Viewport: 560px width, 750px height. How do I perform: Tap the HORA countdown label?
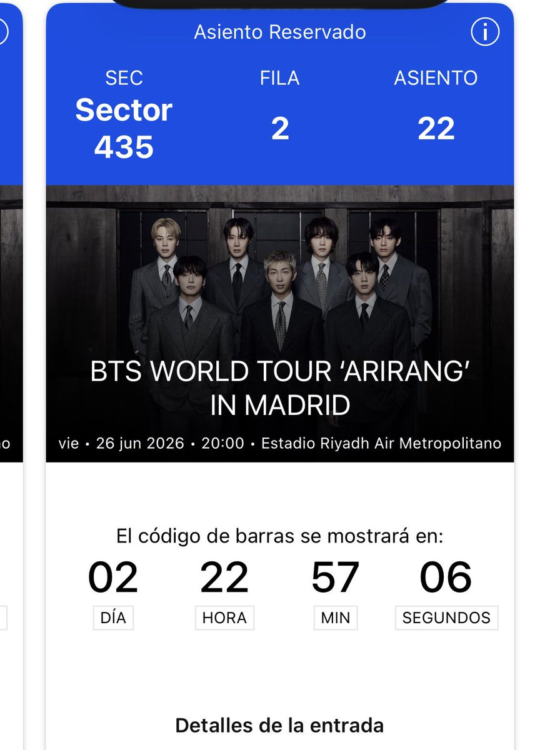click(x=224, y=617)
